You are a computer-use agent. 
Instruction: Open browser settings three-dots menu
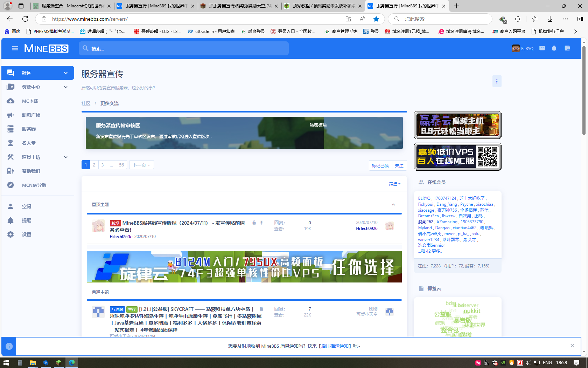(566, 19)
